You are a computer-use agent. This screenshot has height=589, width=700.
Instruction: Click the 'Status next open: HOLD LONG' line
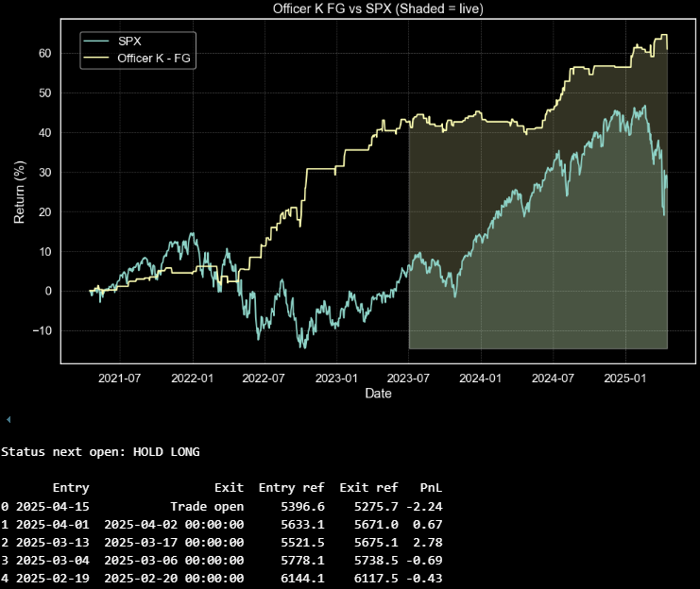(100, 452)
